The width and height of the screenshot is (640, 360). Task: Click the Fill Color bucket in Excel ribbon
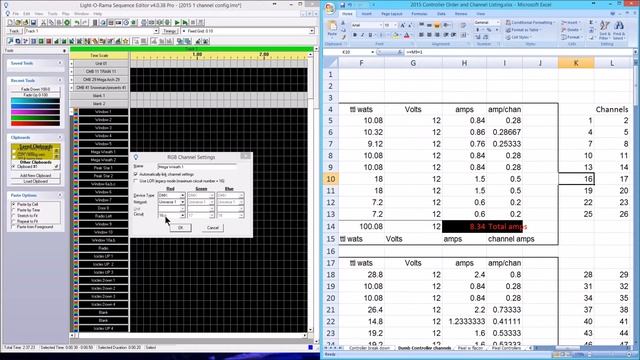tap(396, 35)
